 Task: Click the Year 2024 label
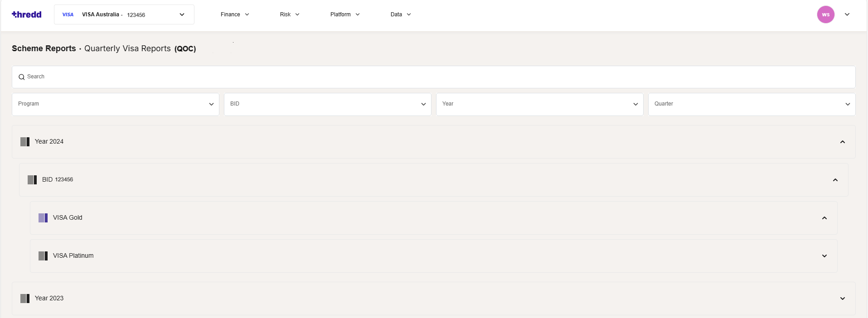tap(49, 142)
